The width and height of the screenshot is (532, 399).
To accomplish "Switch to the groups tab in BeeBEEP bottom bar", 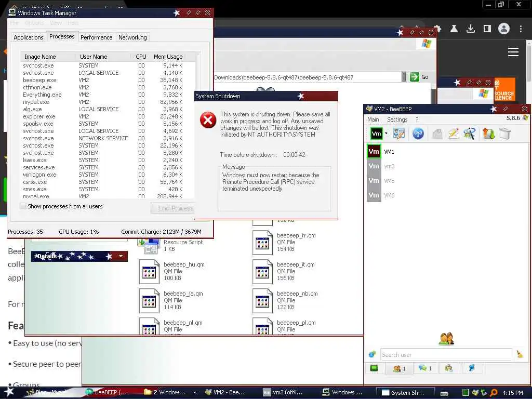I will coord(448,368).
